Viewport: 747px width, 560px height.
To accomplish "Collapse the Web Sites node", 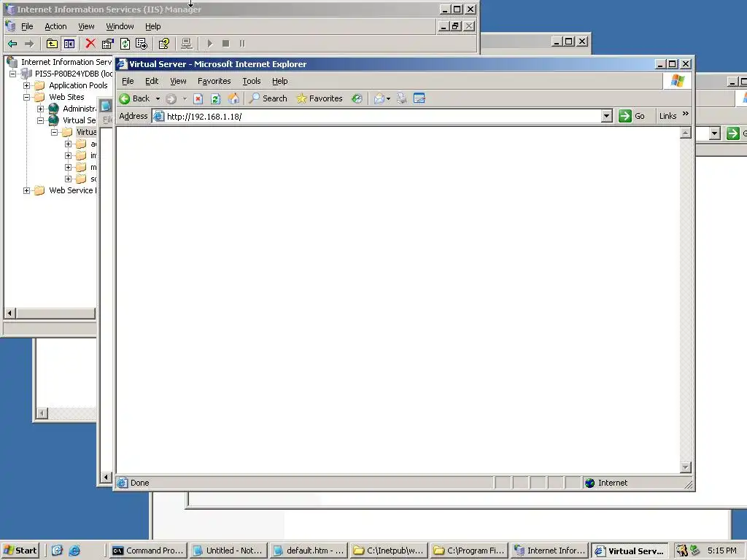I will (27, 97).
